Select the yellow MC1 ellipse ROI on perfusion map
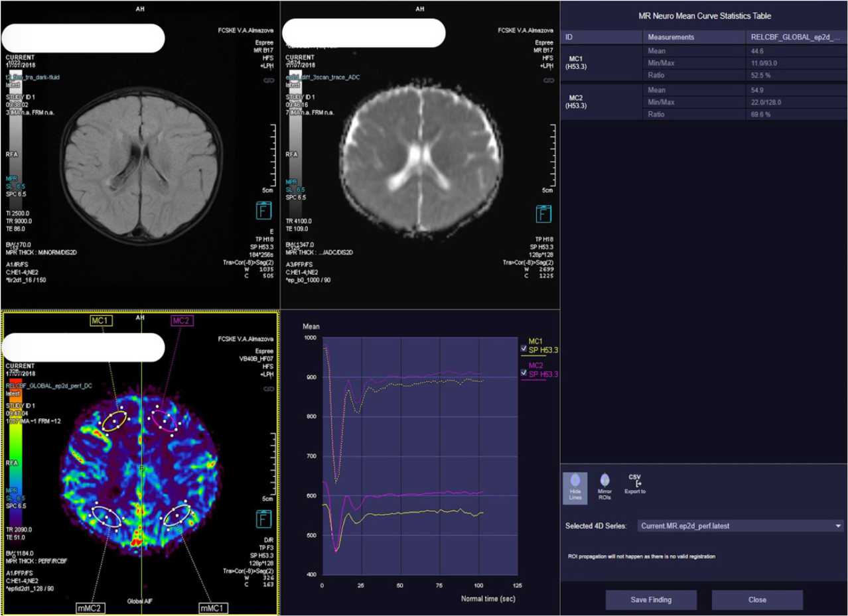 click(x=114, y=420)
